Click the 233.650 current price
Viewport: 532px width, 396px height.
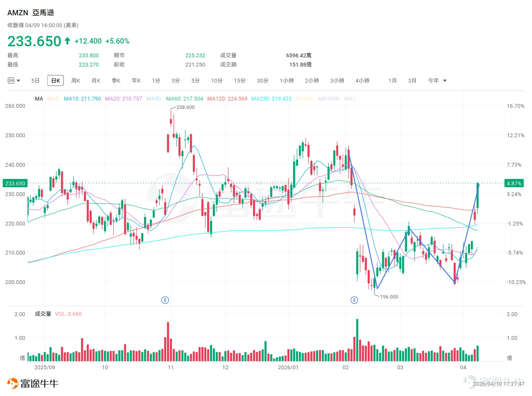click(34, 41)
